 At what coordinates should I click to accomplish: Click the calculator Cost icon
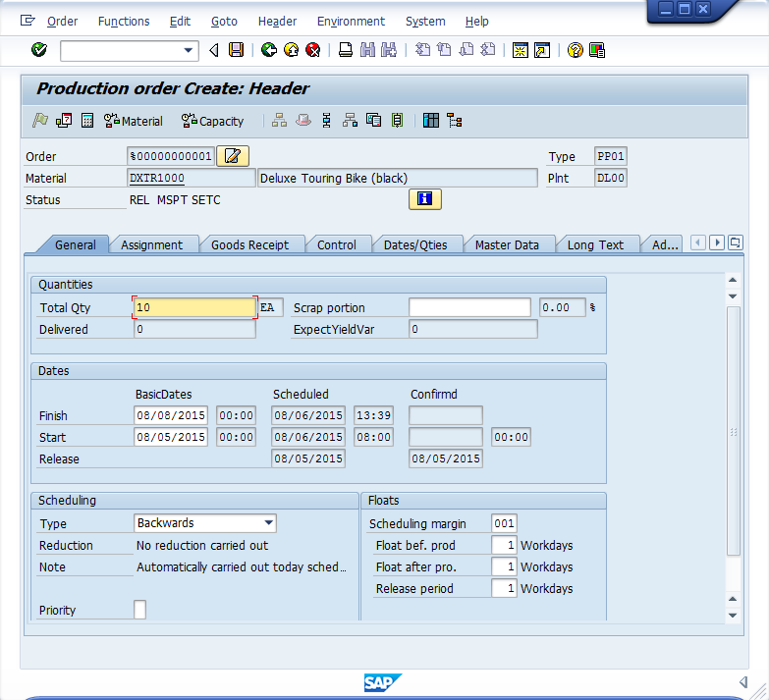coord(87,120)
